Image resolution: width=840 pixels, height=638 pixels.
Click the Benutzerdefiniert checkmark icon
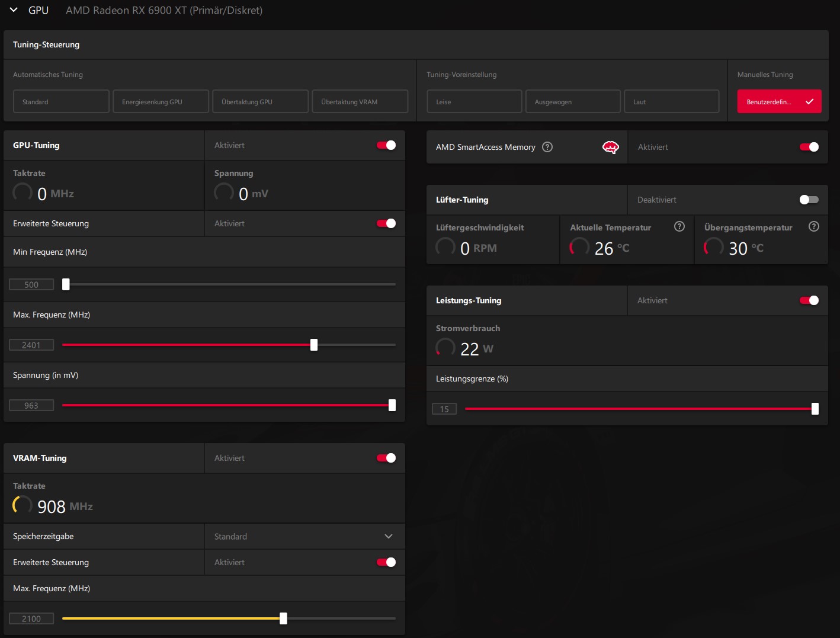point(810,101)
